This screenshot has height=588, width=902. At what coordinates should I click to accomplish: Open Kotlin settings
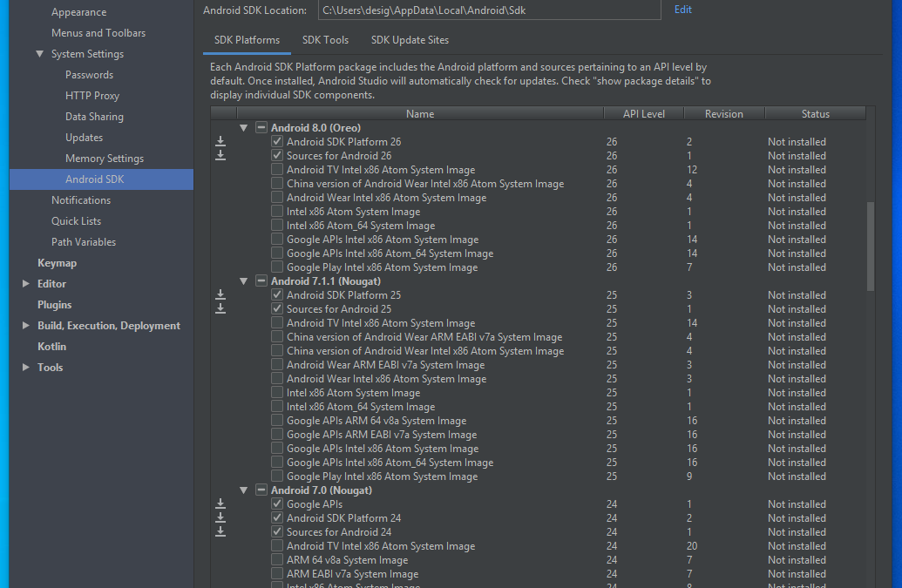pyautogui.click(x=51, y=347)
